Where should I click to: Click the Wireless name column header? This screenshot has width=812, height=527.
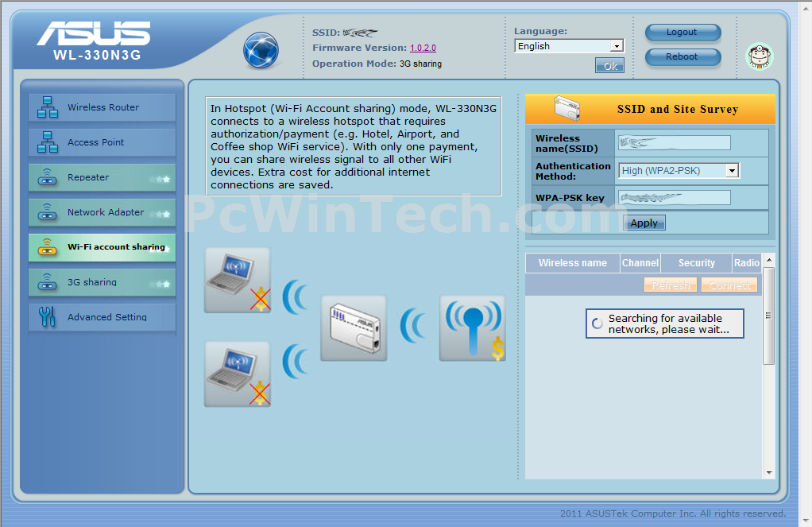(573, 263)
